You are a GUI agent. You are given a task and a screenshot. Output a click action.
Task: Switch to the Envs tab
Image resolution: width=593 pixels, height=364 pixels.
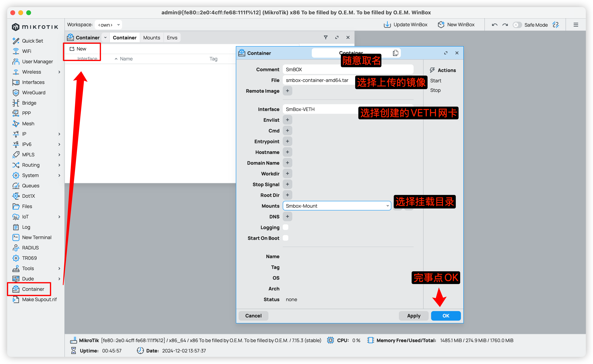pyautogui.click(x=172, y=38)
